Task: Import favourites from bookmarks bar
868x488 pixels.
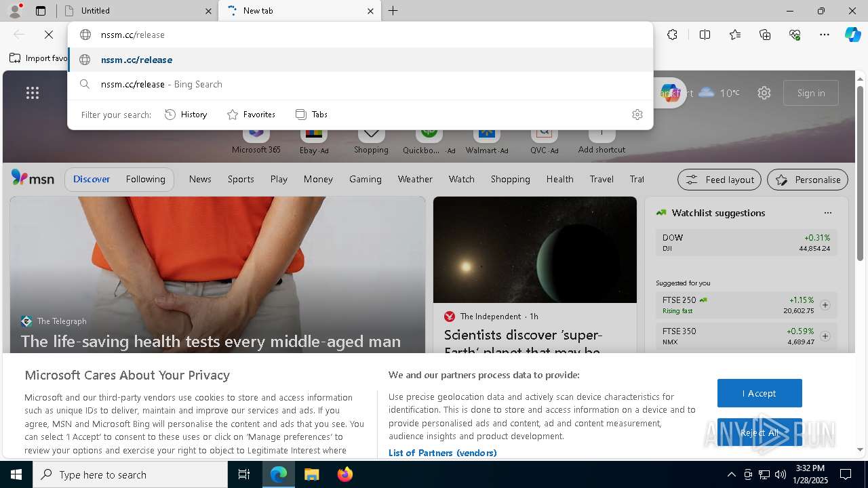Action: click(x=39, y=58)
